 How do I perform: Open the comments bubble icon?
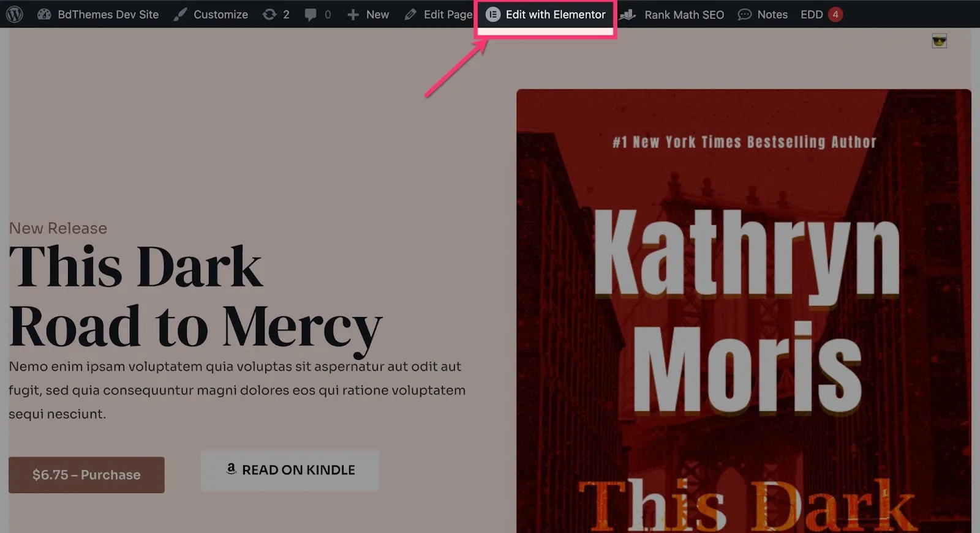tap(311, 14)
